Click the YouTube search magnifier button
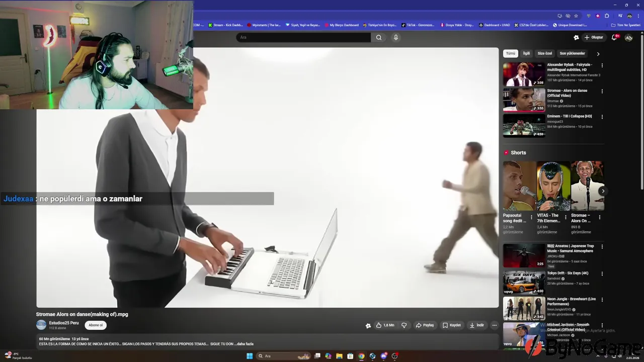Screen dimensions: 644x362 pos(379,37)
